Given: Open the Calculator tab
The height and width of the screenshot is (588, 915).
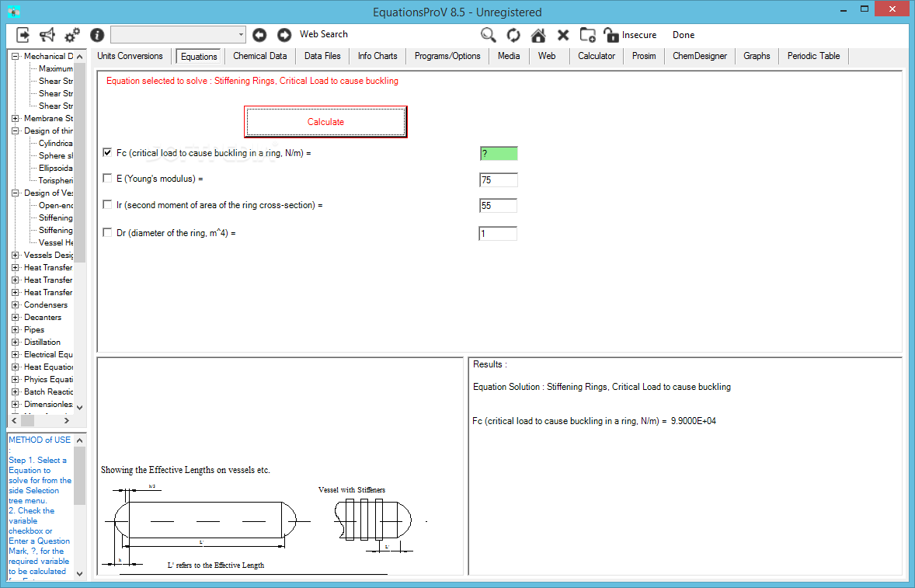Looking at the screenshot, I should pos(597,56).
